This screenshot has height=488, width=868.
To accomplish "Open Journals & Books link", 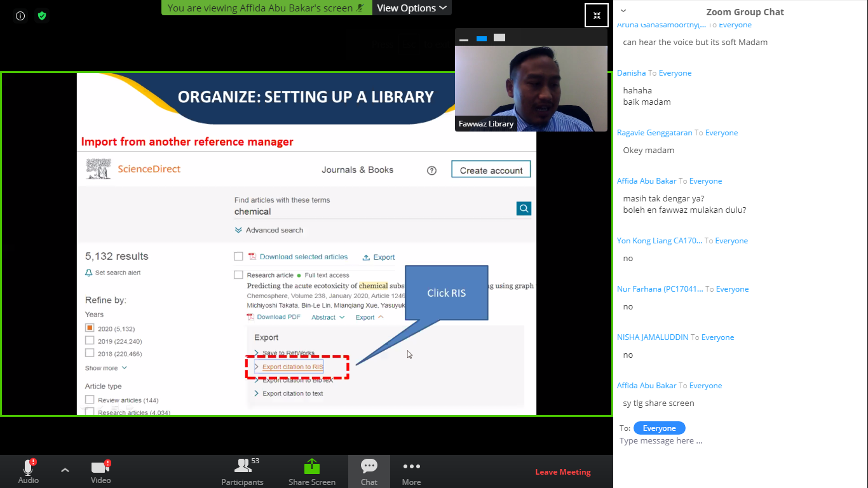I will coord(358,170).
